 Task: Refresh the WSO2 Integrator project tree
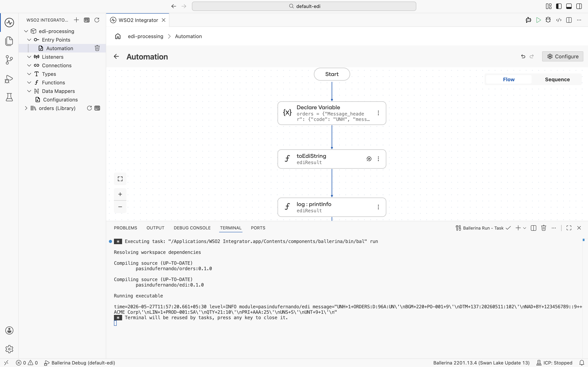pos(97,20)
